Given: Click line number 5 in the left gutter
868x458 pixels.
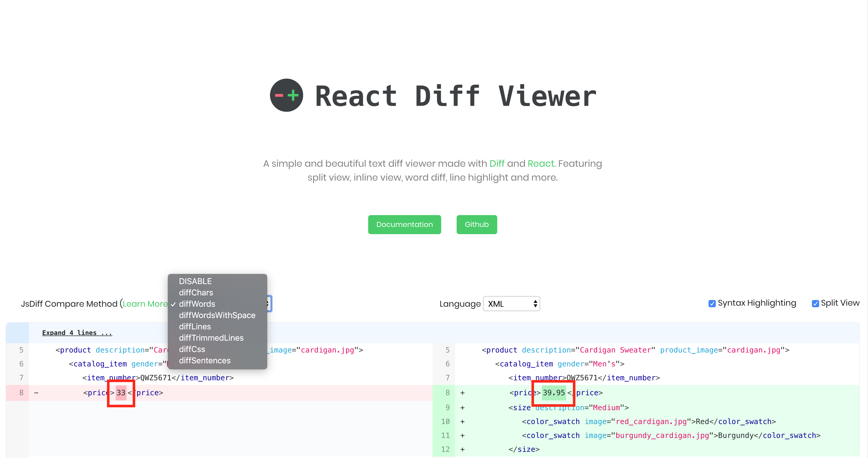Looking at the screenshot, I should [x=21, y=350].
